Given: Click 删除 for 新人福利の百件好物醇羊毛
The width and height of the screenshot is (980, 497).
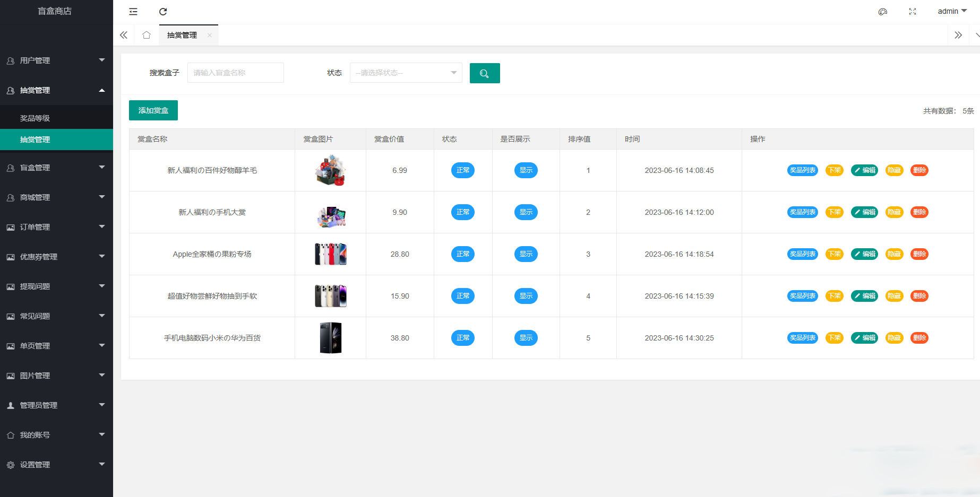Looking at the screenshot, I should click(919, 170).
